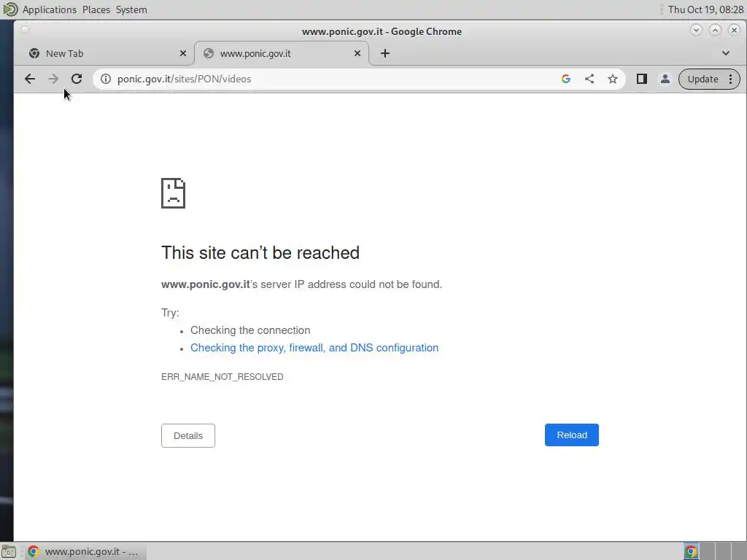Click the address bar URL field
The image size is (747, 560).
[333, 79]
